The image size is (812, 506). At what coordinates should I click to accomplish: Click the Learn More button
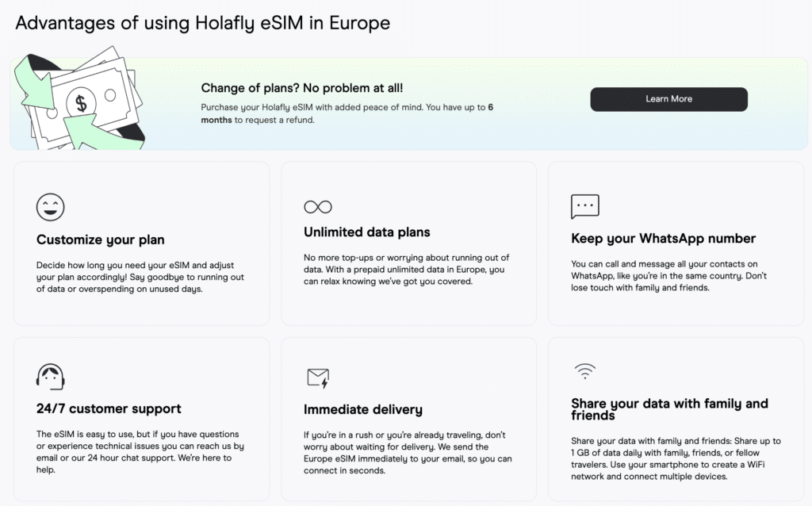668,99
